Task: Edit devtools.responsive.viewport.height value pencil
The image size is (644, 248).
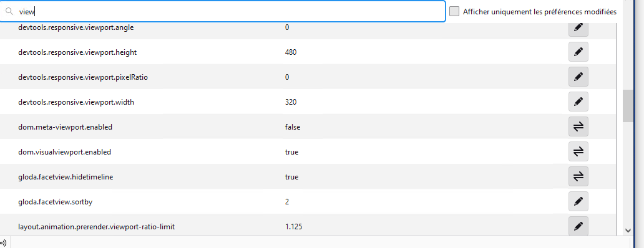Action: point(578,52)
